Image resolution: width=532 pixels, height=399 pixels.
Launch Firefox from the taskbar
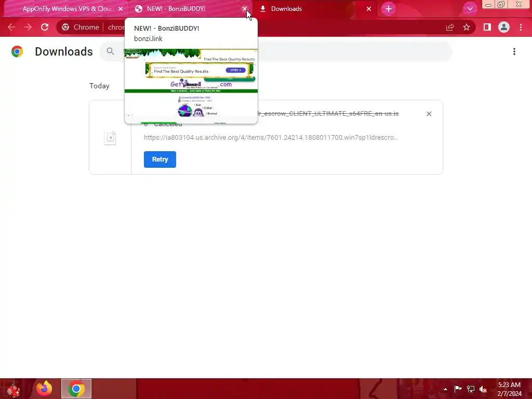click(x=44, y=389)
